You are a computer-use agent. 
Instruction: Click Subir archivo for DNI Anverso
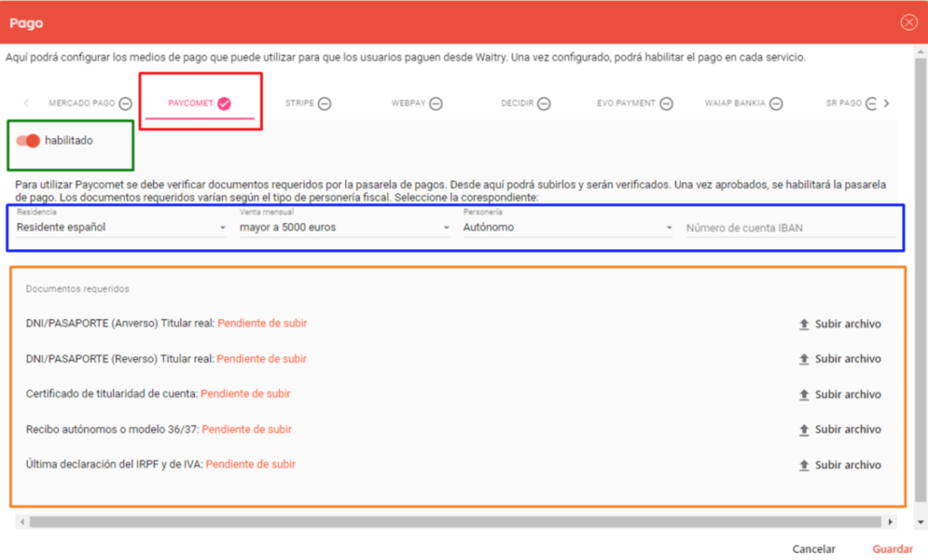click(840, 323)
